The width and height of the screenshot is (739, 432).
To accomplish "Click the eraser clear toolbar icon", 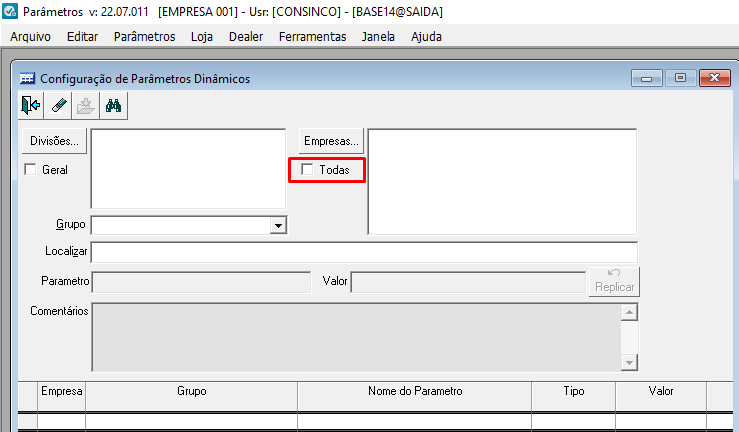I will pyautogui.click(x=58, y=105).
